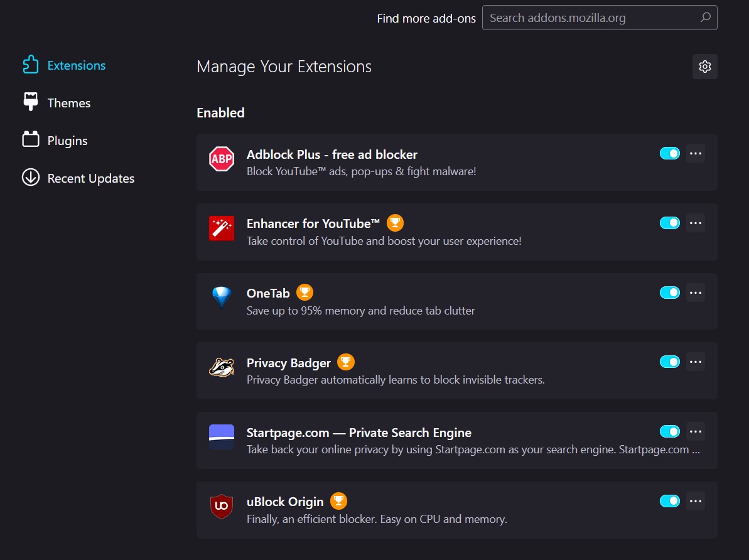The width and height of the screenshot is (749, 560).
Task: Click the Recent Updates link
Action: 91,178
